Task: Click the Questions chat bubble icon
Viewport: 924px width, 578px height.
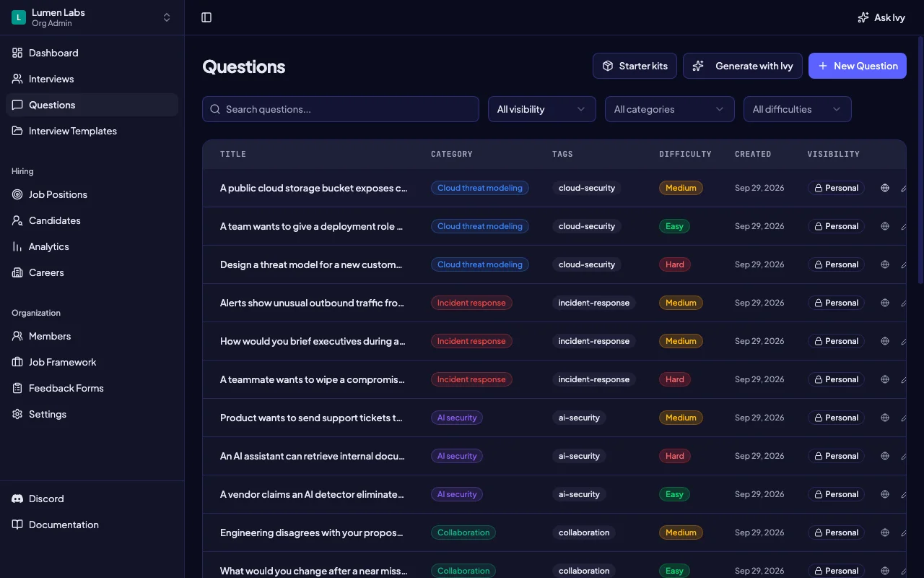Action: [17, 105]
